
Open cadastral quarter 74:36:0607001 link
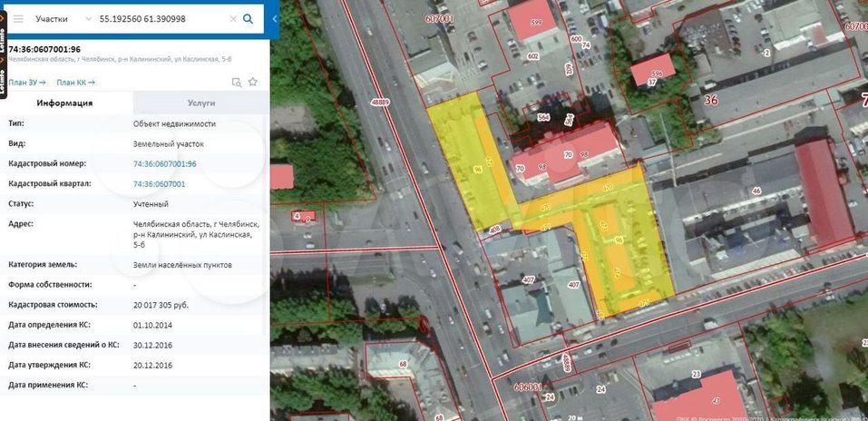(159, 184)
